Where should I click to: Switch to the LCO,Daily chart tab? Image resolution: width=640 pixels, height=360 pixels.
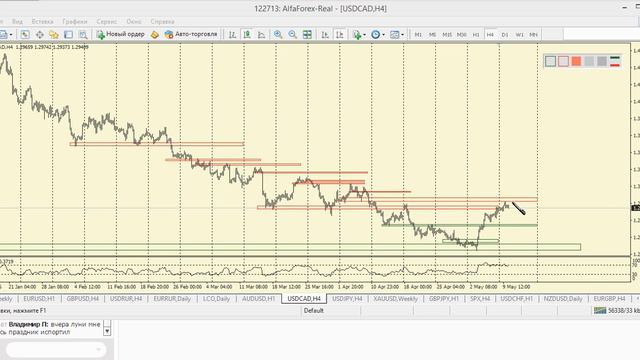click(216, 299)
